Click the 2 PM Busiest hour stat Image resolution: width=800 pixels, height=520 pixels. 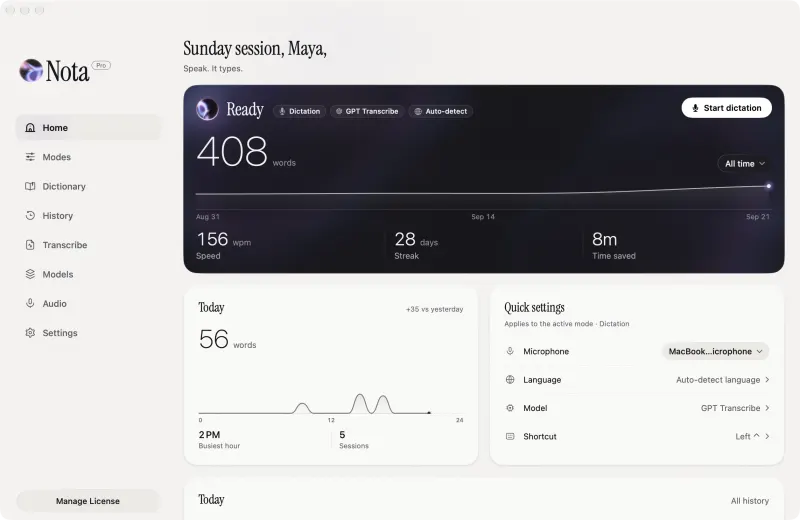(219, 439)
